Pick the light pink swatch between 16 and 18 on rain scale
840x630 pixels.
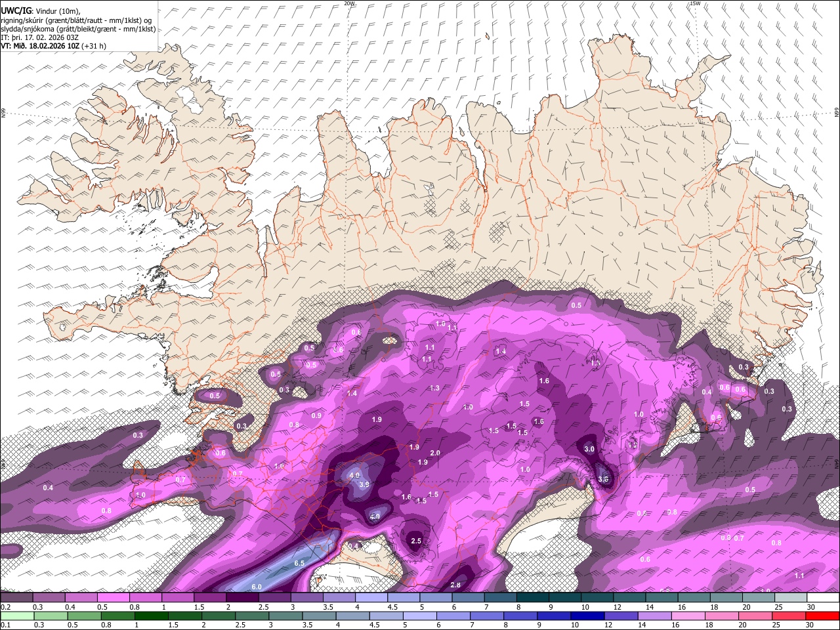(688, 616)
